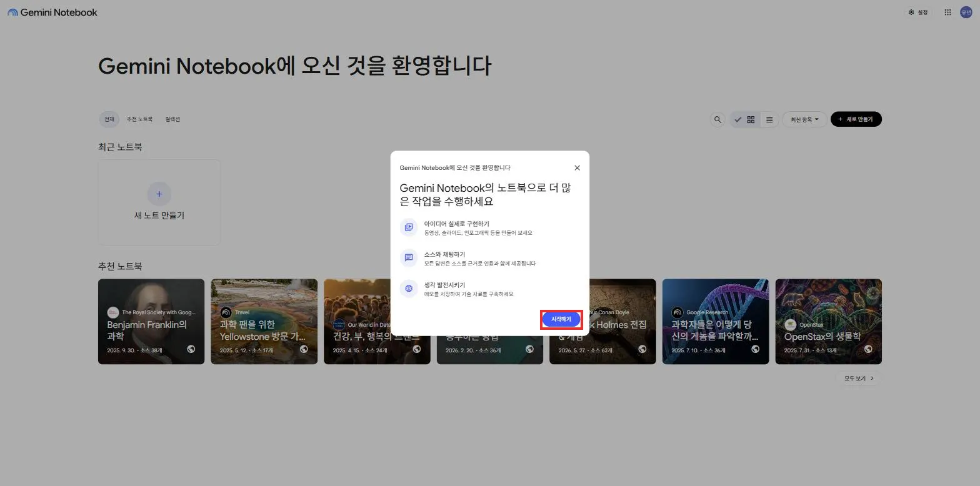Expand the 모두 보기 link to see all notebooks

(x=859, y=379)
